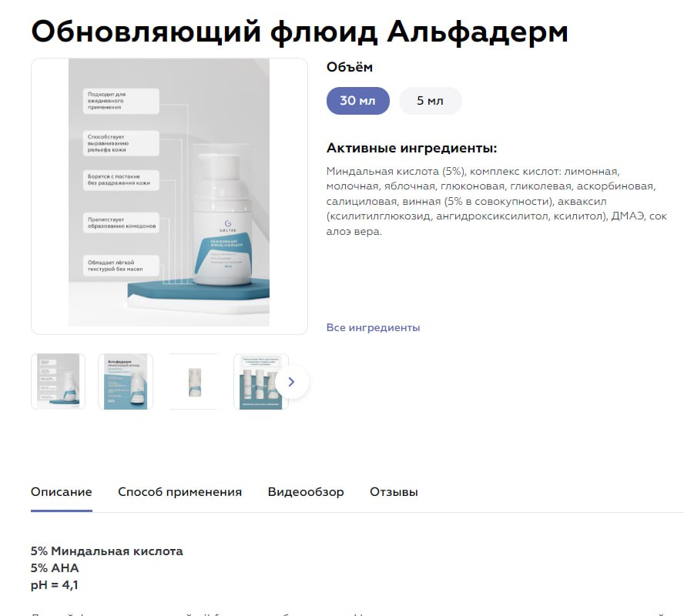Screen dimensions: 684x616
Task: Click the Обновляющий флюид Альфадерм heading
Action: click(300, 32)
